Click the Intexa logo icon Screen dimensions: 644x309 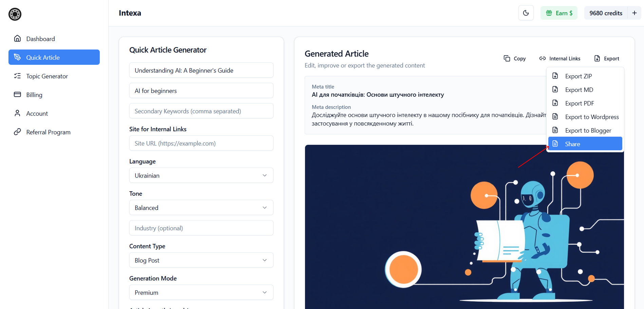pos(15,14)
